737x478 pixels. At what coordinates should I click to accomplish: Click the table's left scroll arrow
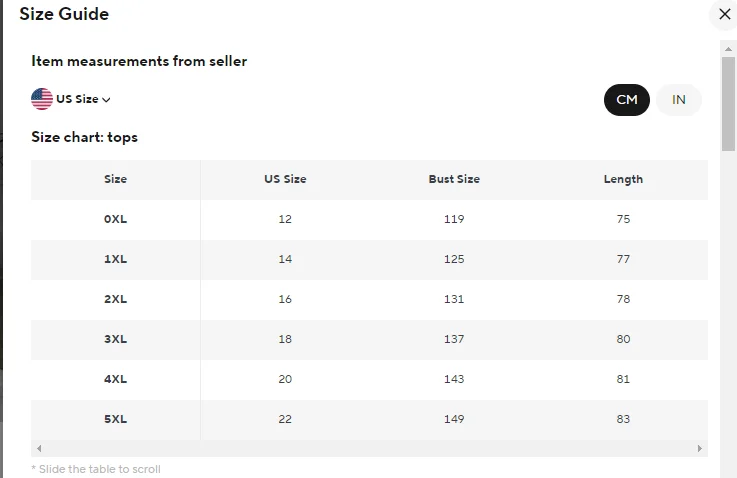click(x=39, y=448)
